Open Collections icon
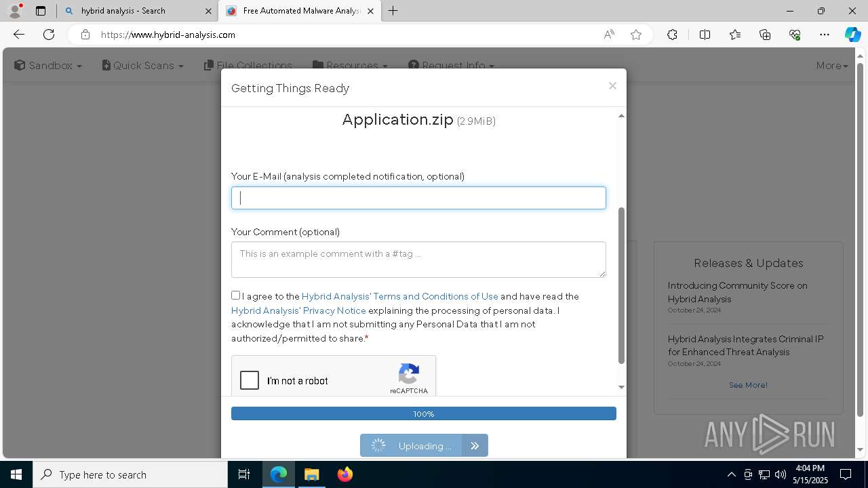The height and width of the screenshot is (488, 868). (x=765, y=35)
